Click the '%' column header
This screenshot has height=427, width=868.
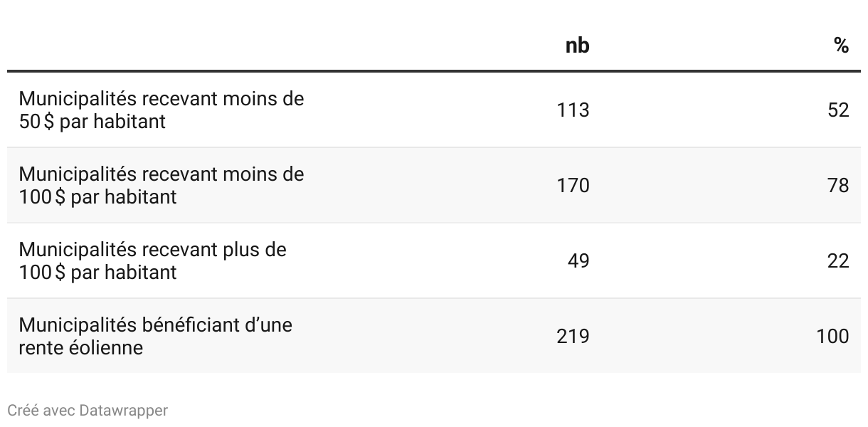tap(842, 46)
